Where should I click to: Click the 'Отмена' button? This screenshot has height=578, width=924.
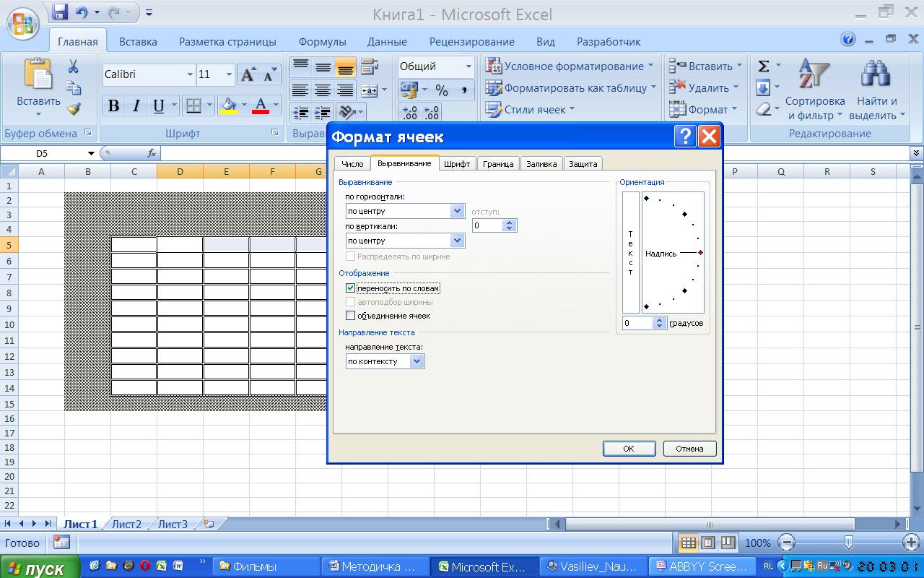click(689, 449)
